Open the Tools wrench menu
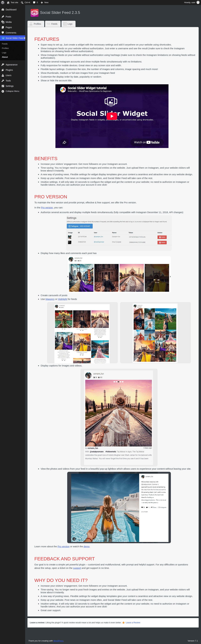The width and height of the screenshot is (201, 644). 3,81
